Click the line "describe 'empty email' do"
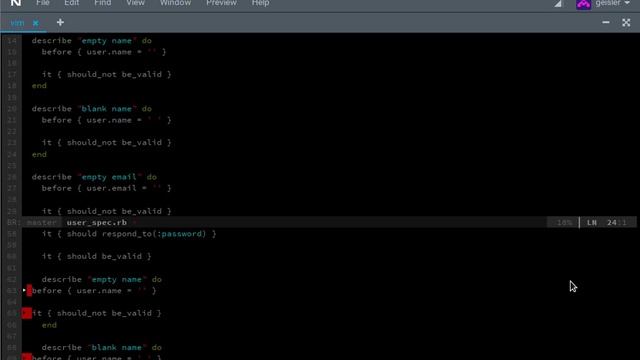Screen dimensions: 640x360 (x=94, y=177)
